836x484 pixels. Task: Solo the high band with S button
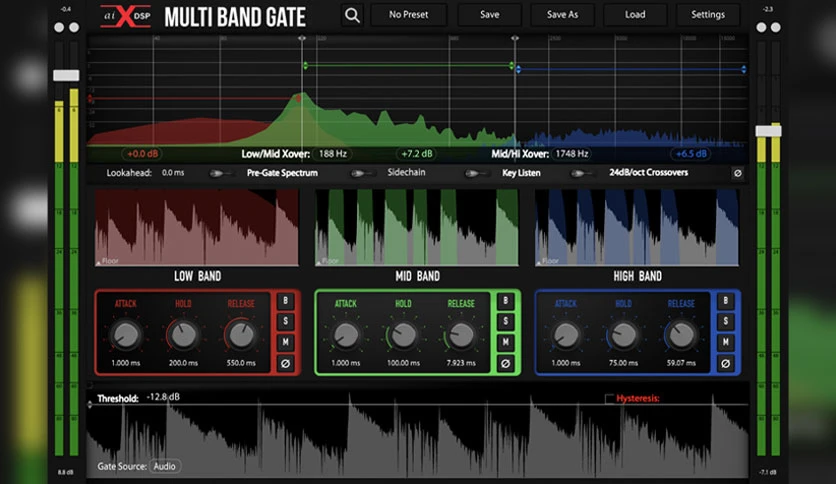725,321
